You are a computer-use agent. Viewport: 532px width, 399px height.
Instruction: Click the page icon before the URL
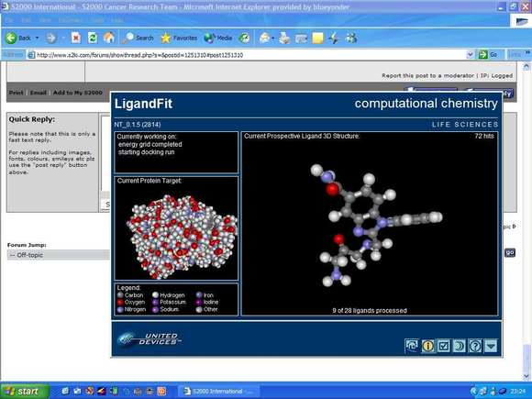click(x=31, y=55)
